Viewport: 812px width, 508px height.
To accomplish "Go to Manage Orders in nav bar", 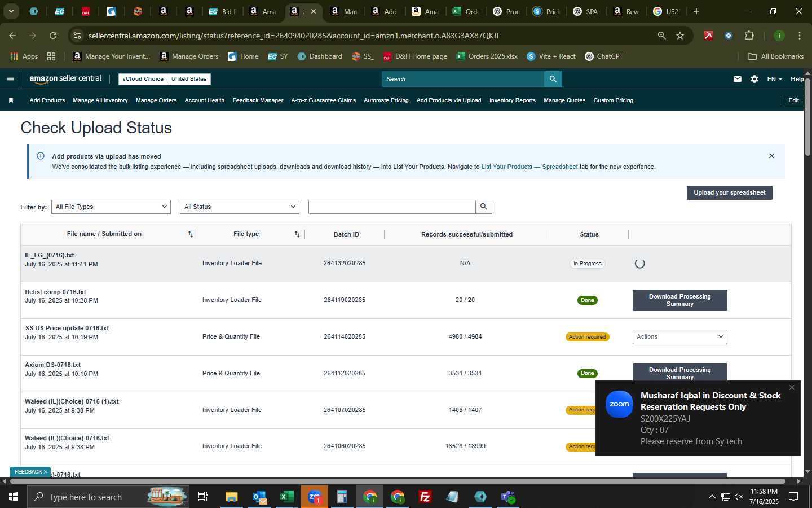I will coord(156,100).
